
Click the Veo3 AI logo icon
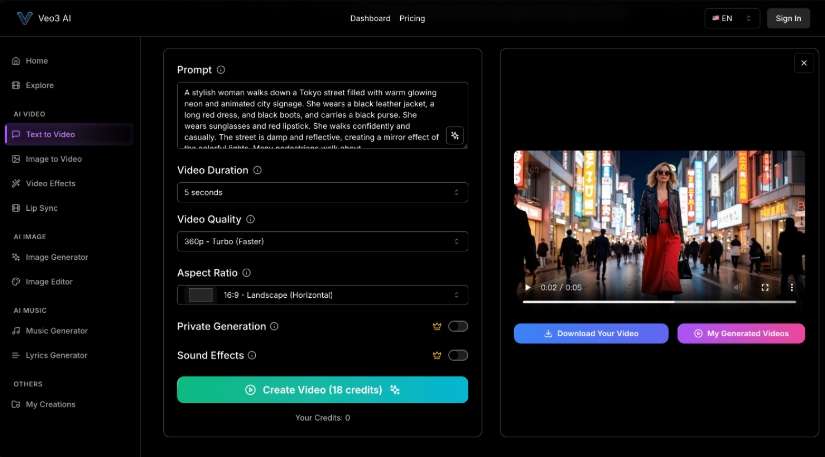click(x=22, y=18)
